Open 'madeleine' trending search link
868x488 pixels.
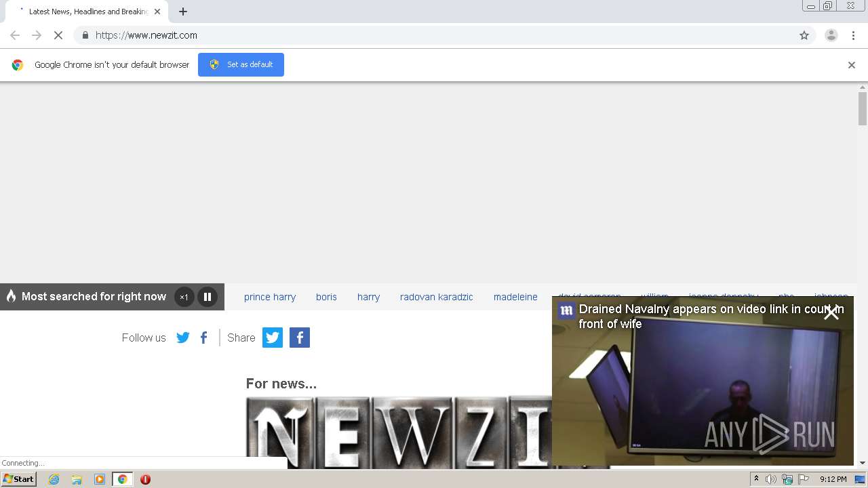[515, 297]
